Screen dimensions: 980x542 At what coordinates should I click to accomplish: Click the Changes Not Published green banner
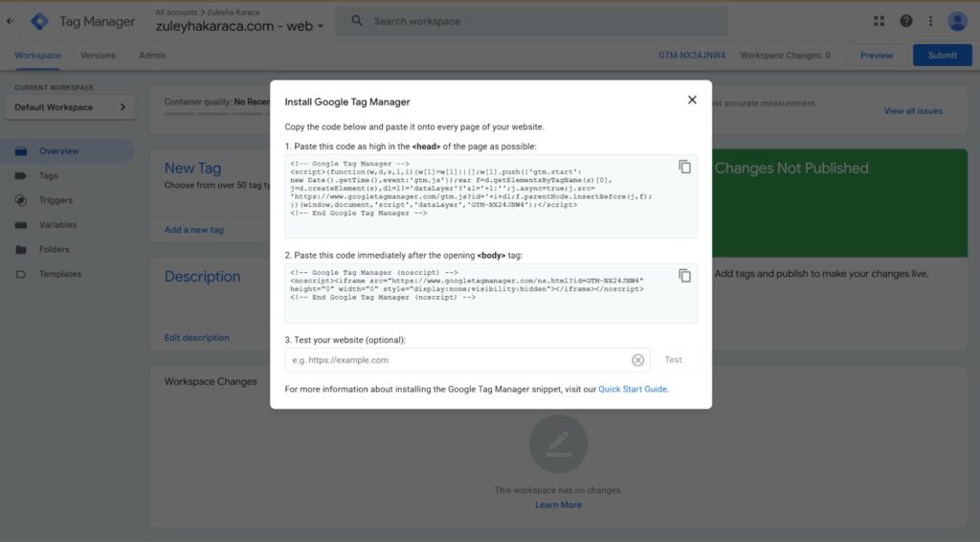click(x=839, y=203)
